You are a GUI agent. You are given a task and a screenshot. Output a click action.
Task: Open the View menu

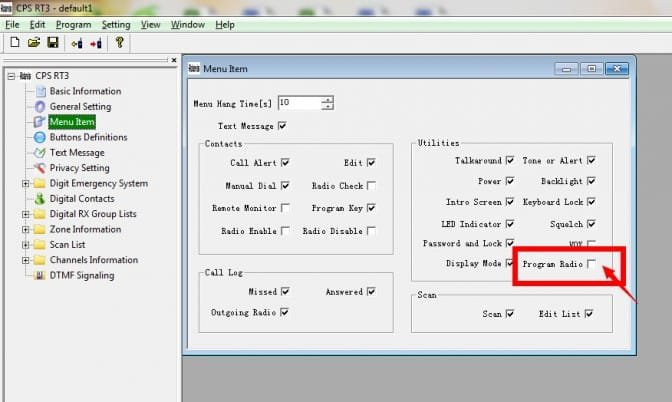(x=150, y=25)
